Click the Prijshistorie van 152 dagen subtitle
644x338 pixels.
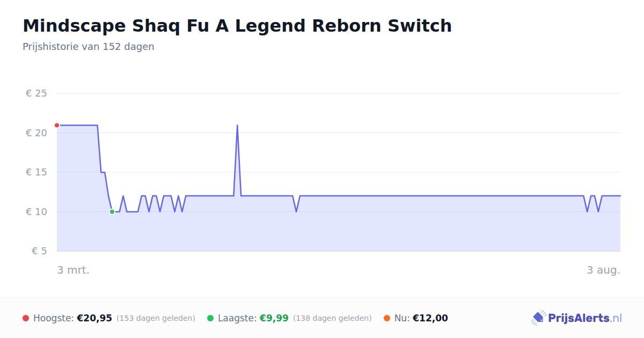(89, 47)
